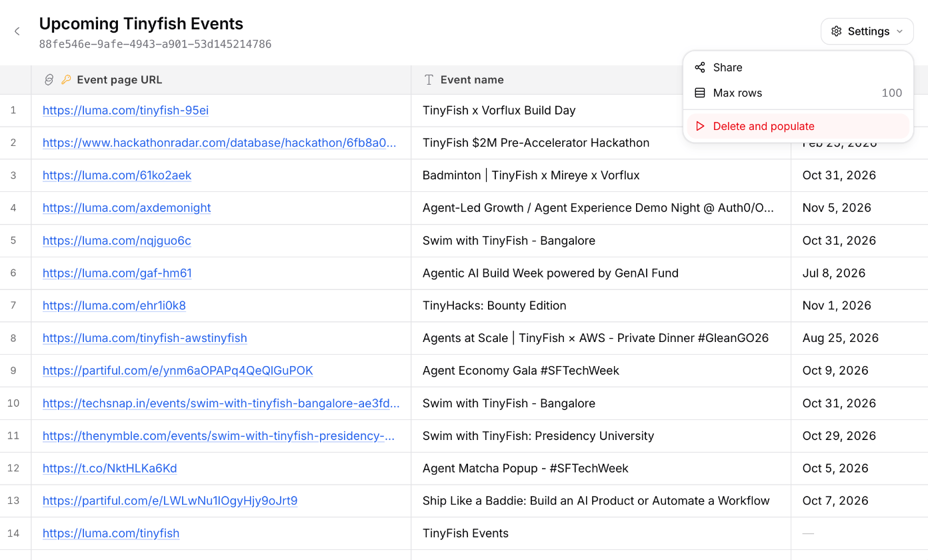Screen dimensions: 928x560
Task: Open the luma.com/axdemonight link
Action: [127, 208]
